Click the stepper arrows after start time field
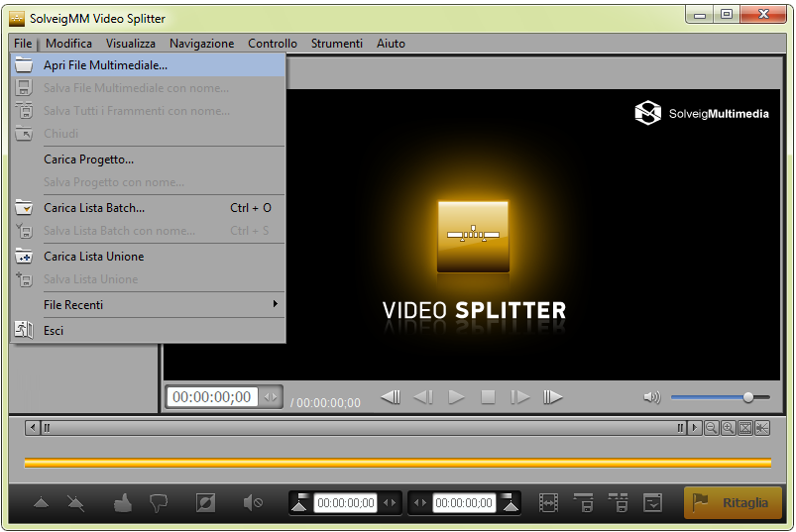The image size is (796, 532). point(390,503)
